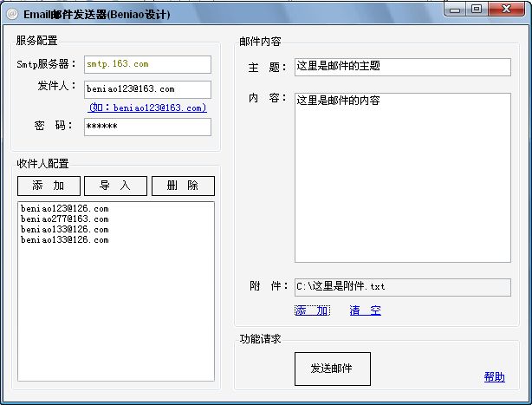Click inside the 内容 message body area
This screenshot has width=532, height=405.
click(x=403, y=178)
